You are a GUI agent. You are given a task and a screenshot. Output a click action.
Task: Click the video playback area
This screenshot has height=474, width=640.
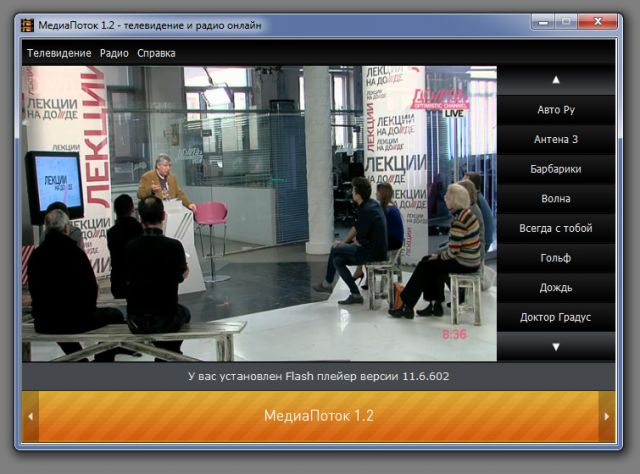(259, 214)
